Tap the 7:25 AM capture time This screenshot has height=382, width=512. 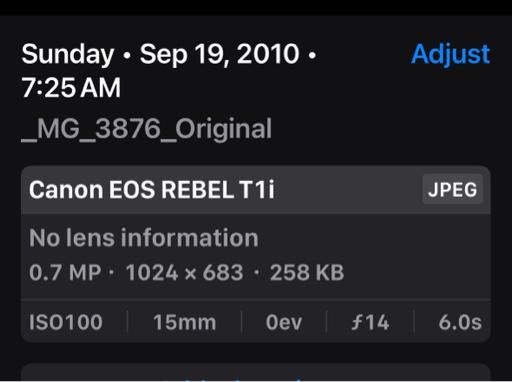(71, 88)
